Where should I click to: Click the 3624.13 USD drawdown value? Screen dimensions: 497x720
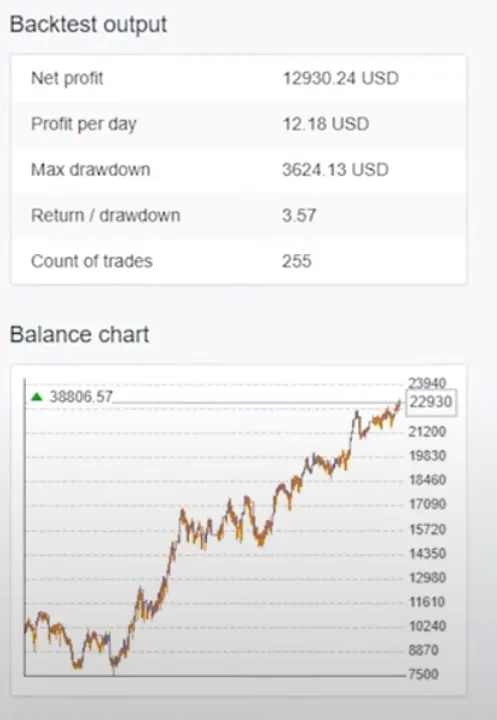(335, 170)
